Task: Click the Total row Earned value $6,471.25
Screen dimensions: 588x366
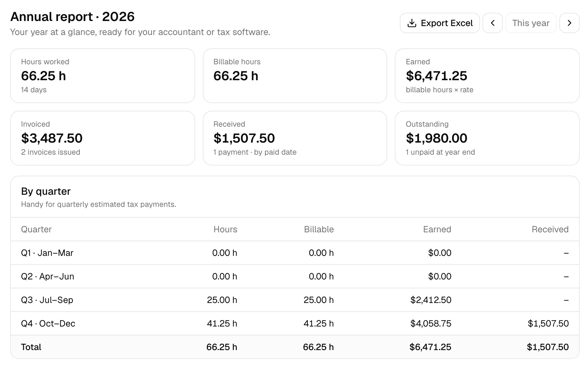Action: point(430,347)
